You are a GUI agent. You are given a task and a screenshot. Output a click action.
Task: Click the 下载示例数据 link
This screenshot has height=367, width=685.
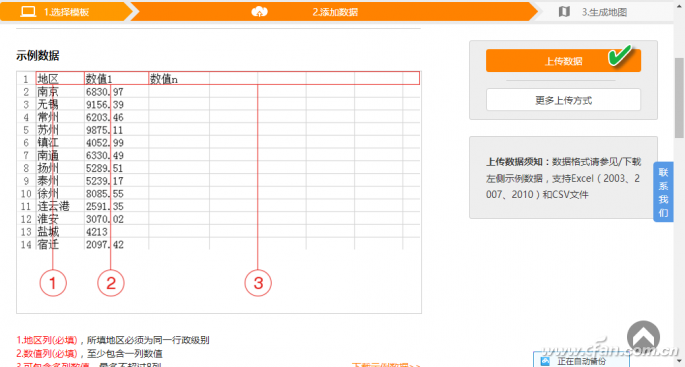(386, 365)
